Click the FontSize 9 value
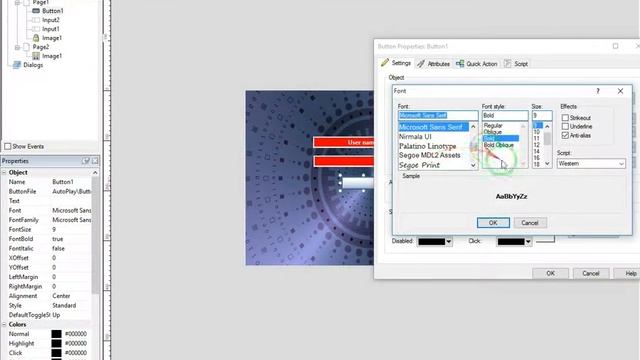This screenshot has height=360, width=640. tap(54, 229)
